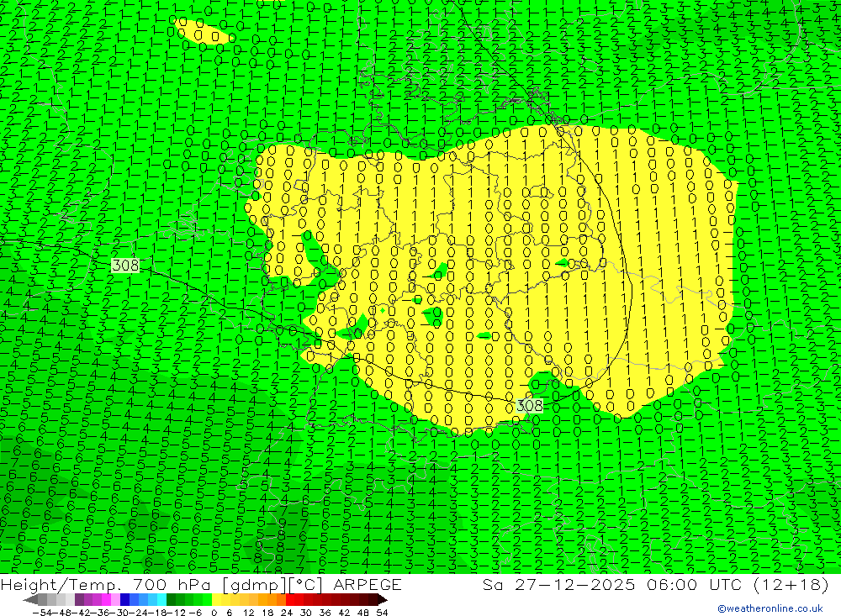Click the ARPEGE model name in the title
841x616 pixels.
(368, 584)
